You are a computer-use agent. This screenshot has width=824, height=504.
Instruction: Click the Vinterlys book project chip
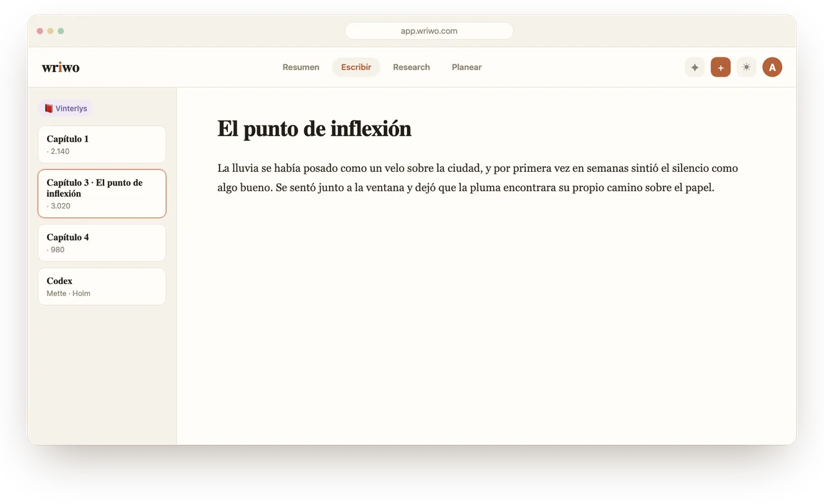coord(66,108)
